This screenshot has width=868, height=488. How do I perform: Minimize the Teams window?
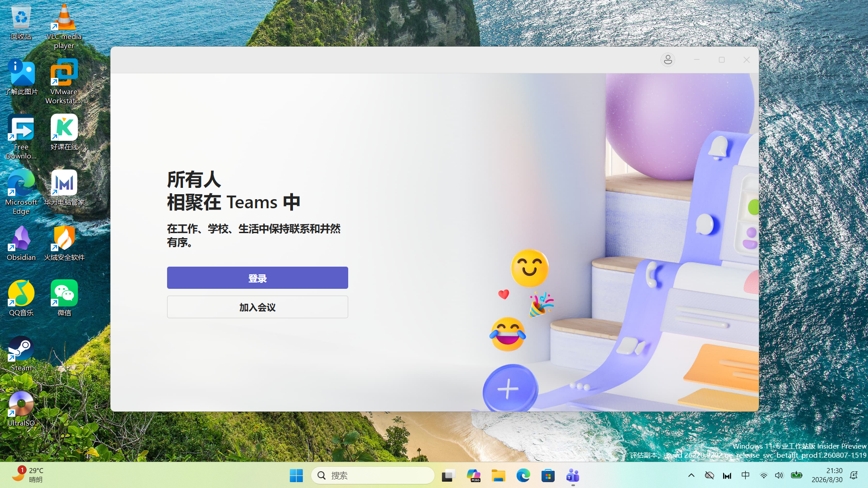click(697, 60)
